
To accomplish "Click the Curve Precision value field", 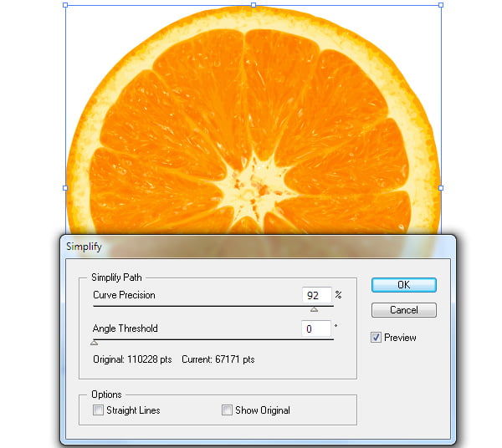I will coord(316,295).
